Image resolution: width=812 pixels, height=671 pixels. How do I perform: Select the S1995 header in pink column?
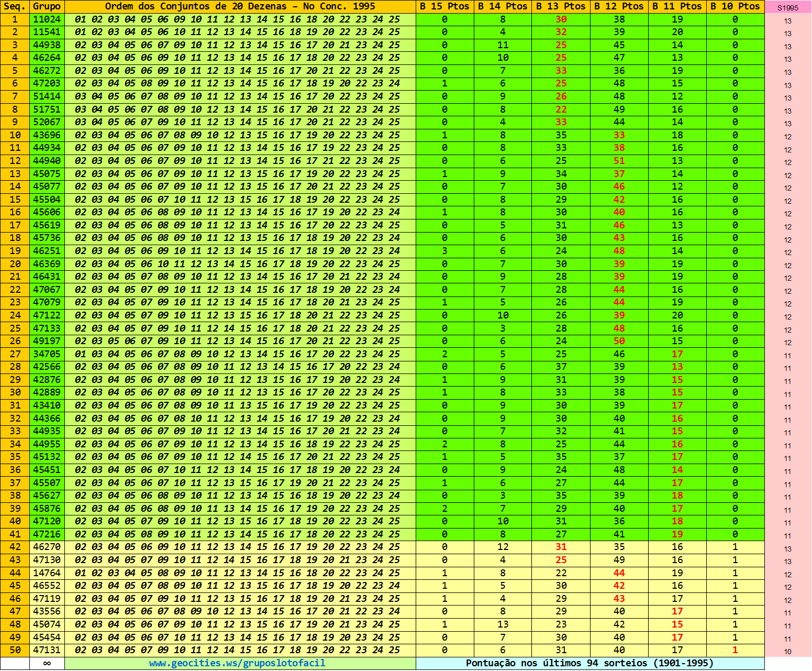click(788, 7)
